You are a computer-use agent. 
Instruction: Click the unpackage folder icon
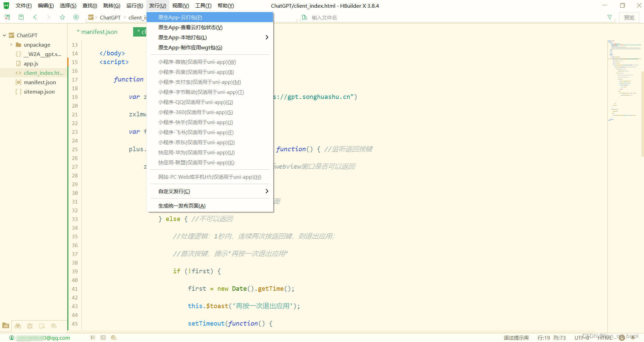click(x=19, y=45)
